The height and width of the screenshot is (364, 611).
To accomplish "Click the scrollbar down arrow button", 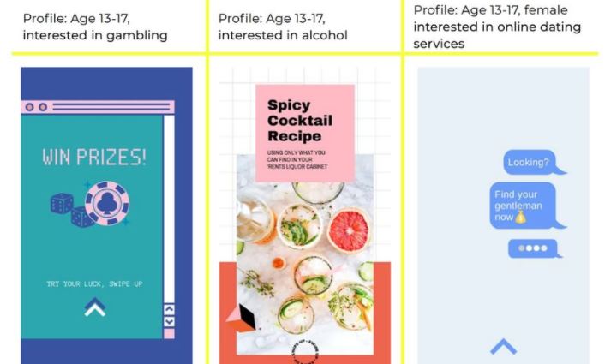I will (169, 321).
